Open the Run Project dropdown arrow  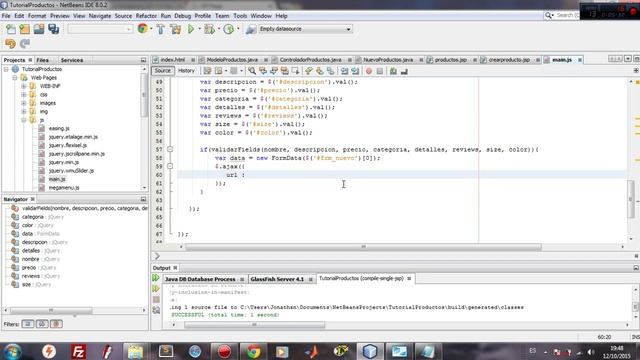click(x=200, y=29)
